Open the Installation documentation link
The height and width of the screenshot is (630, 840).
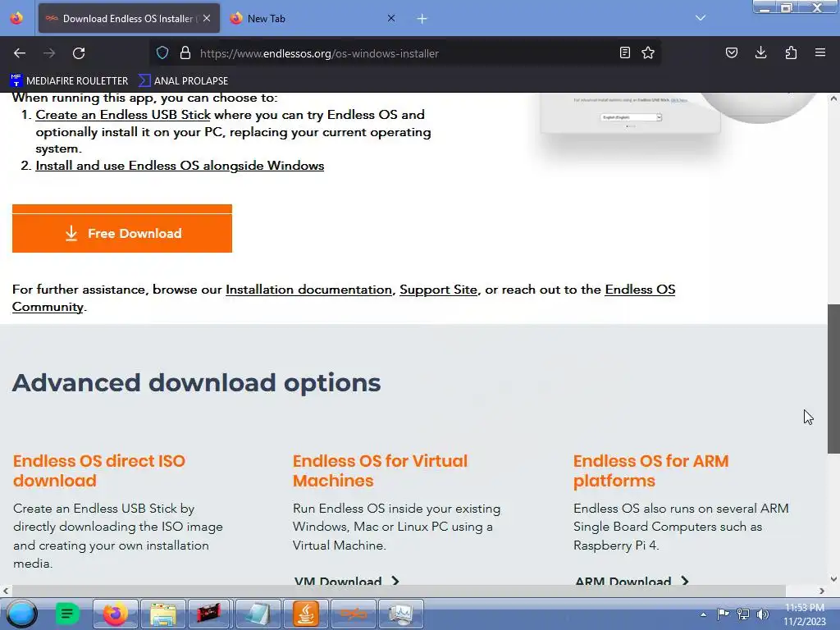click(x=308, y=290)
